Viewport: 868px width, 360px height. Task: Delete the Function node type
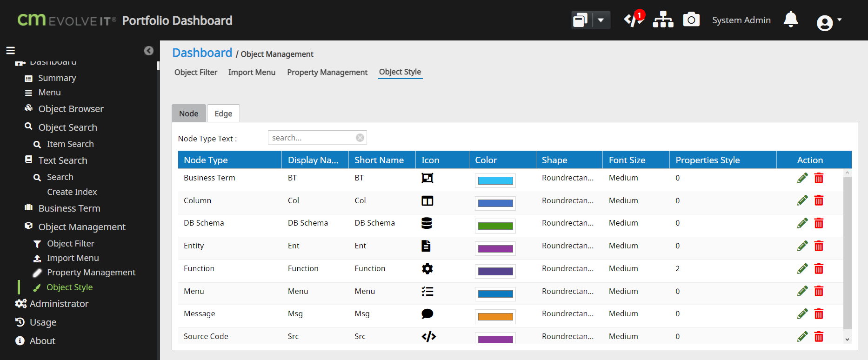[819, 269]
